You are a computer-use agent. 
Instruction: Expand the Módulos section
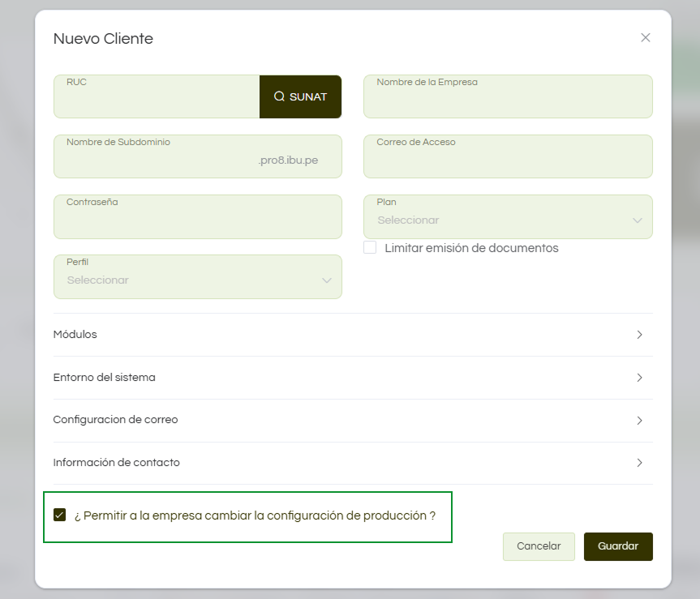pos(352,335)
